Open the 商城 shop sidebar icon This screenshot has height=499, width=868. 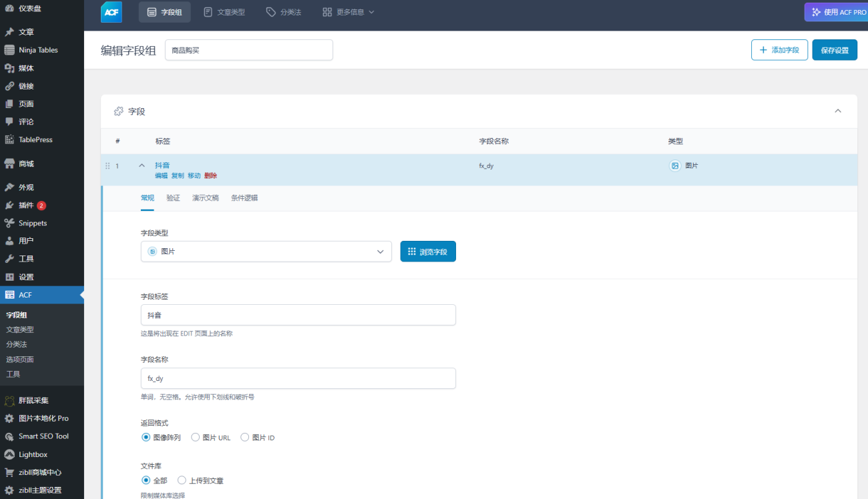(9, 163)
